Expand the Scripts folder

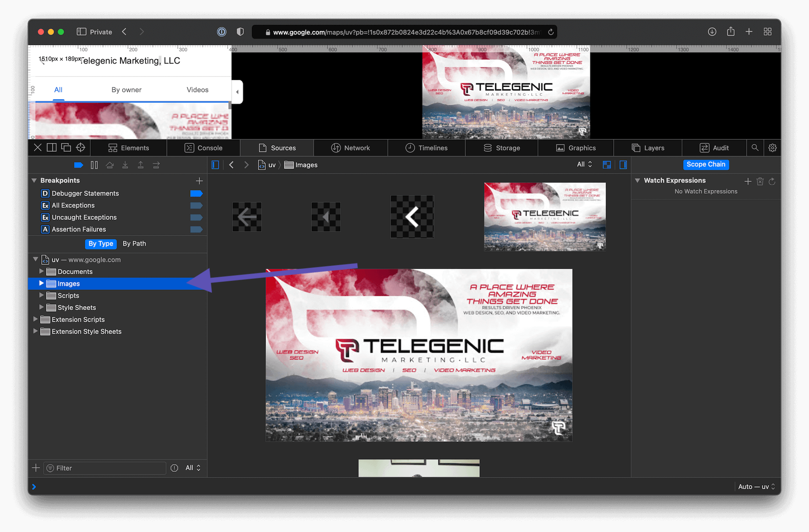(x=41, y=295)
